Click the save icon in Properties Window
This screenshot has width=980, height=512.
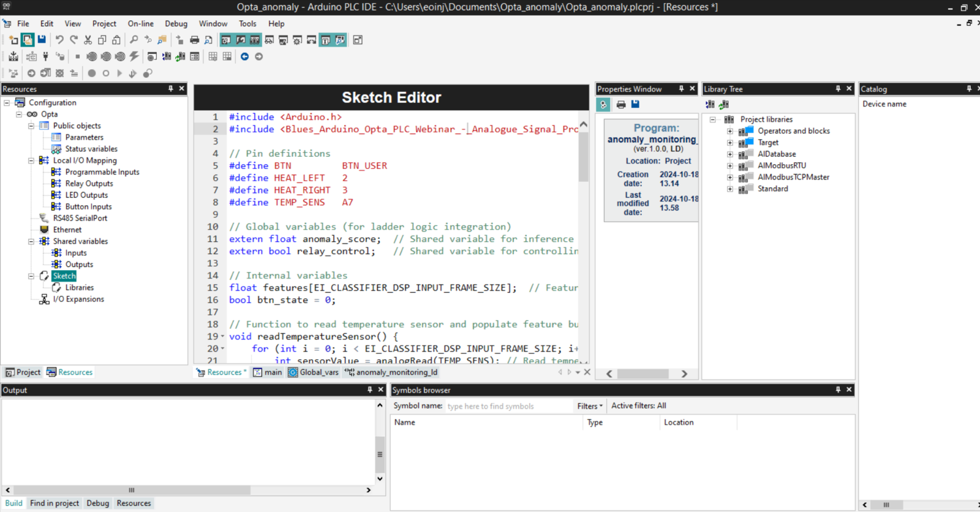point(635,104)
